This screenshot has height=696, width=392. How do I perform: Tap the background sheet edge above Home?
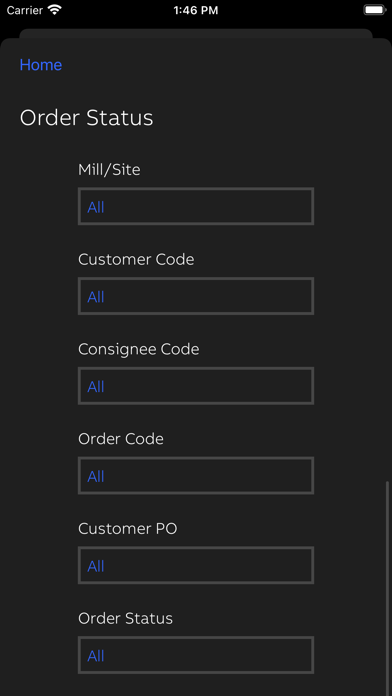pos(196,33)
